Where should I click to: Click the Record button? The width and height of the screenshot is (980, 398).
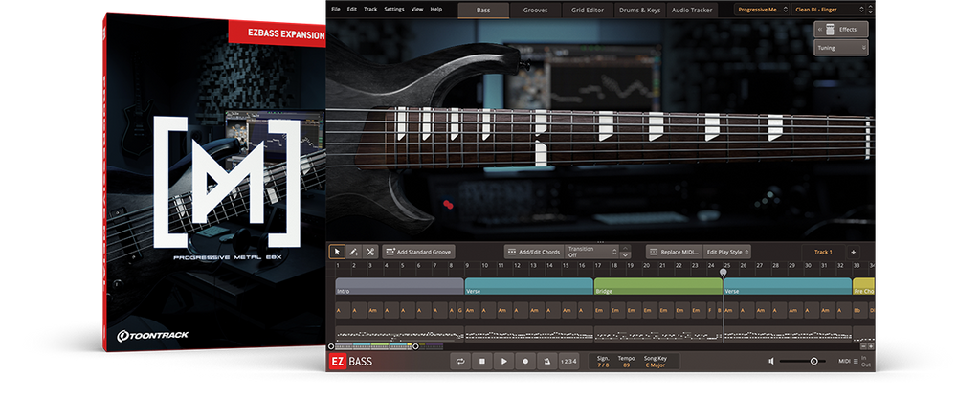[525, 361]
